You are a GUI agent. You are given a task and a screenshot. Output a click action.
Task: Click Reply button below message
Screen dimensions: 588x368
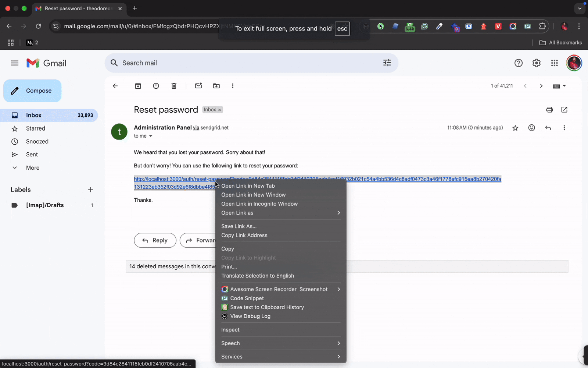(x=155, y=240)
